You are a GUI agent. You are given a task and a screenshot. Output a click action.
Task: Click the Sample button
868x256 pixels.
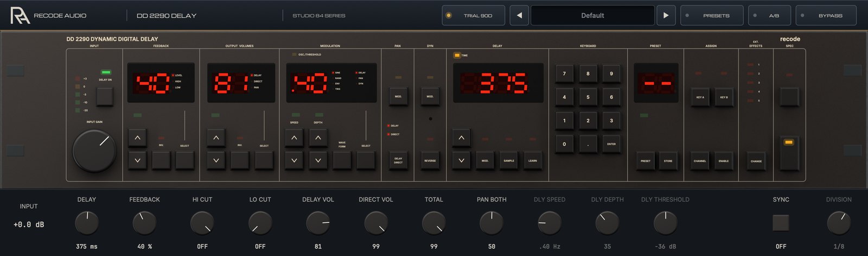pyautogui.click(x=509, y=161)
